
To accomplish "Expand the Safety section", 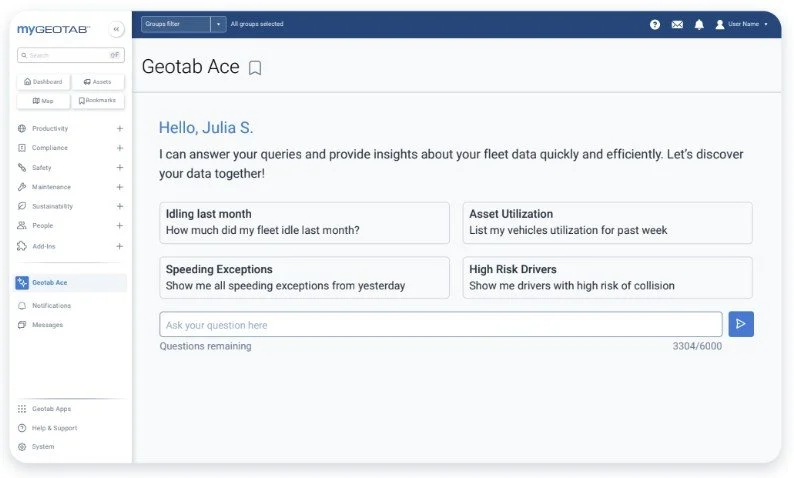I will [x=119, y=168].
